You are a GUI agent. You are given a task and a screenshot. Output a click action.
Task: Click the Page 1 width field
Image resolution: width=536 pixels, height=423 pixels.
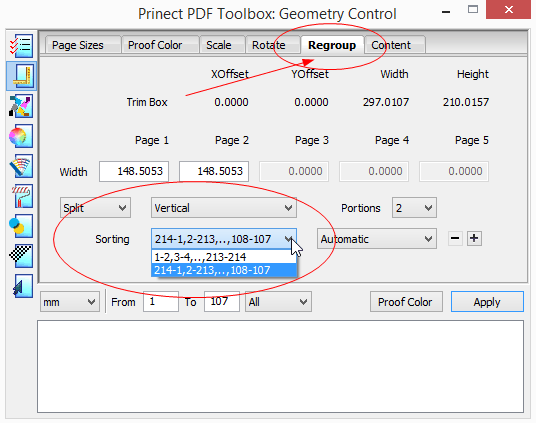point(134,171)
